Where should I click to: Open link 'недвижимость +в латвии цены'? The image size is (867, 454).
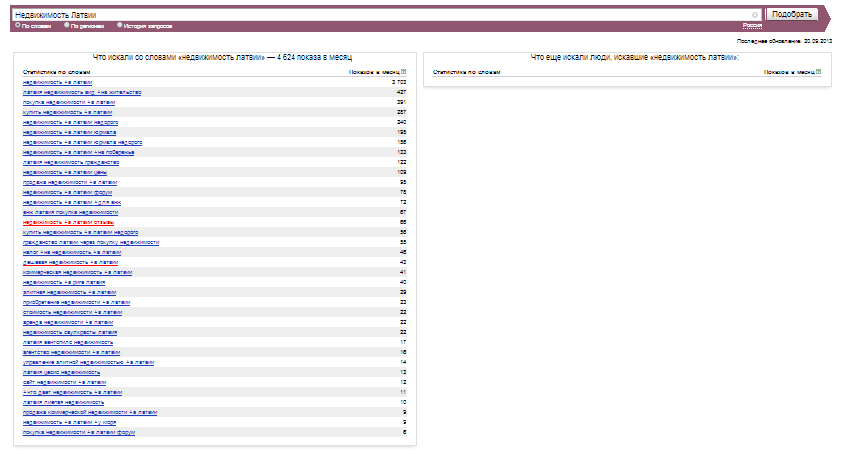click(65, 172)
